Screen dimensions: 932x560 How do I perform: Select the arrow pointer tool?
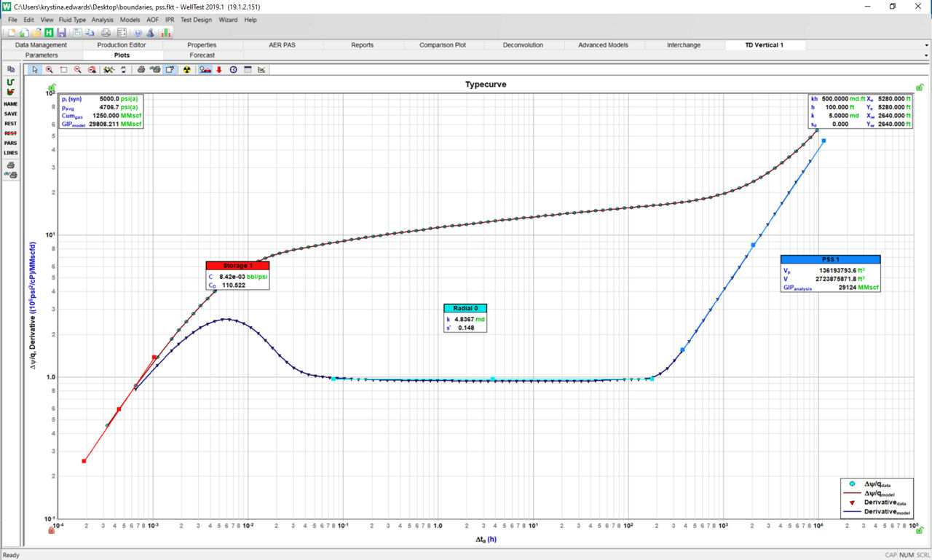click(x=35, y=70)
